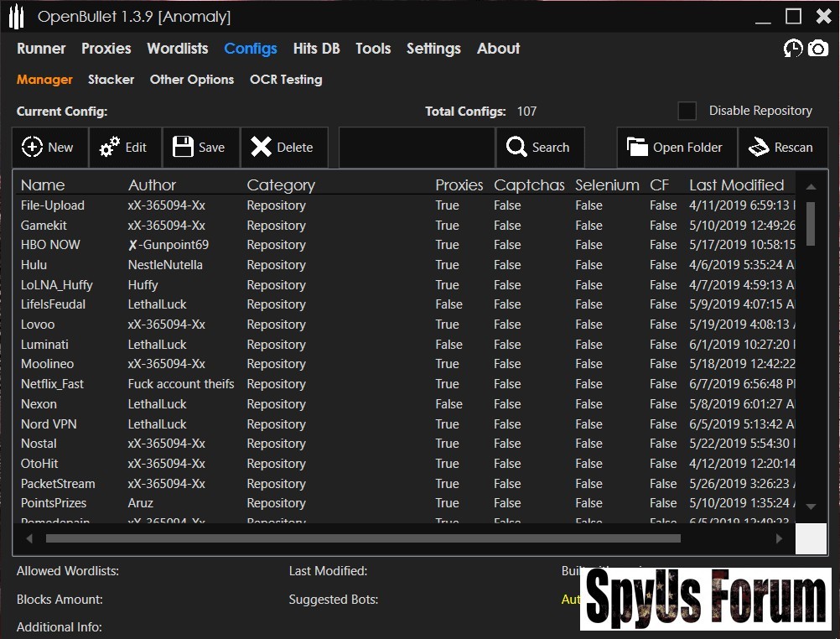Go to the OCR Testing sub-tab
This screenshot has height=639, width=840.
point(286,80)
